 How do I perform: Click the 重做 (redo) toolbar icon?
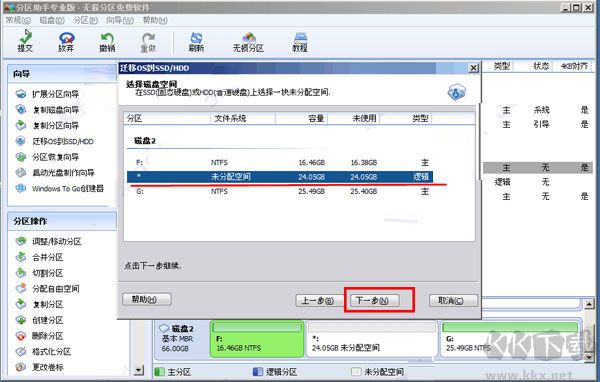[148, 41]
